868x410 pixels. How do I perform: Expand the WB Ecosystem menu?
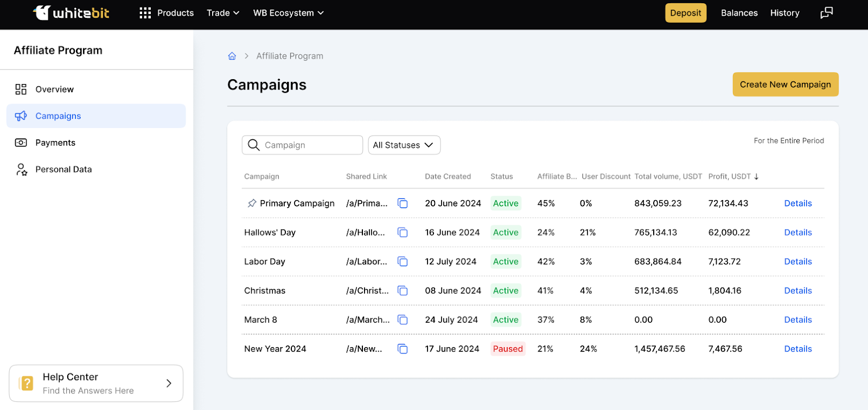point(288,13)
